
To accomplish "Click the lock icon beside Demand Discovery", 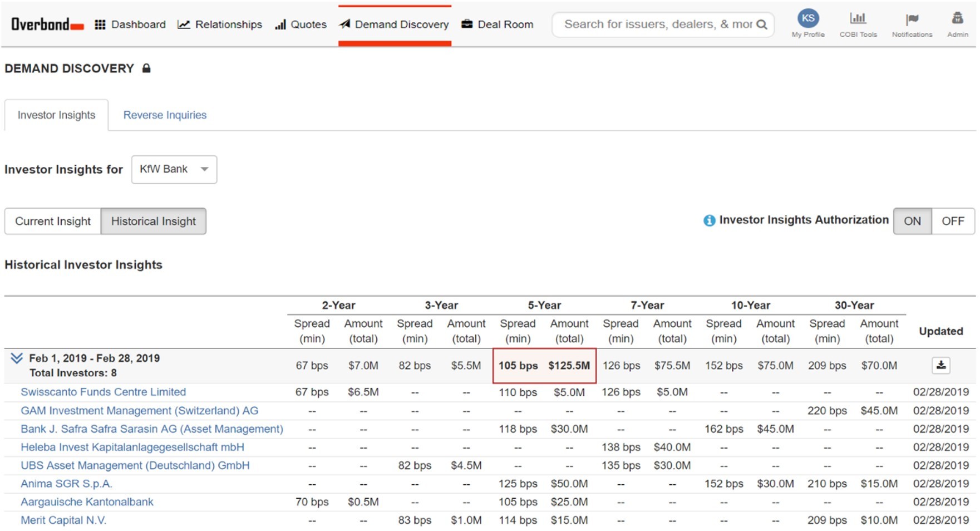I will (x=146, y=68).
